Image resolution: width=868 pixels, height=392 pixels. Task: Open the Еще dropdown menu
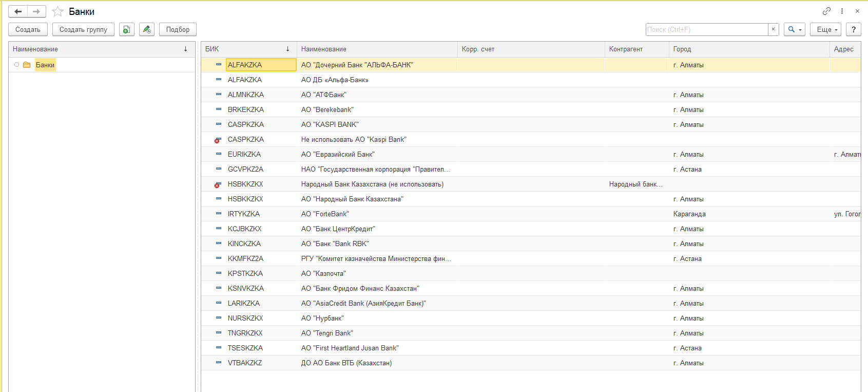click(x=825, y=29)
